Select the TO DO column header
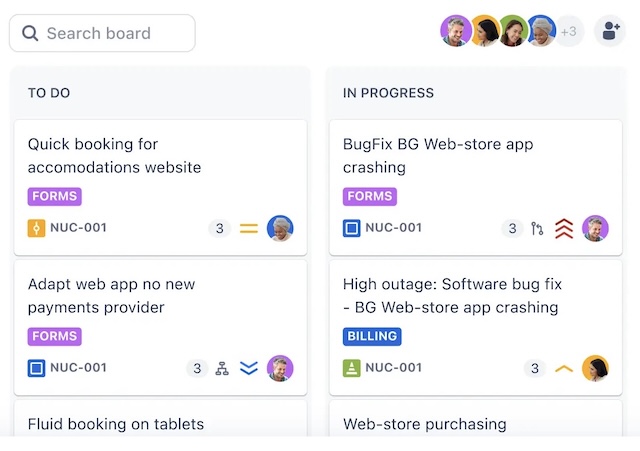This screenshot has height=451, width=640. pyautogui.click(x=49, y=93)
